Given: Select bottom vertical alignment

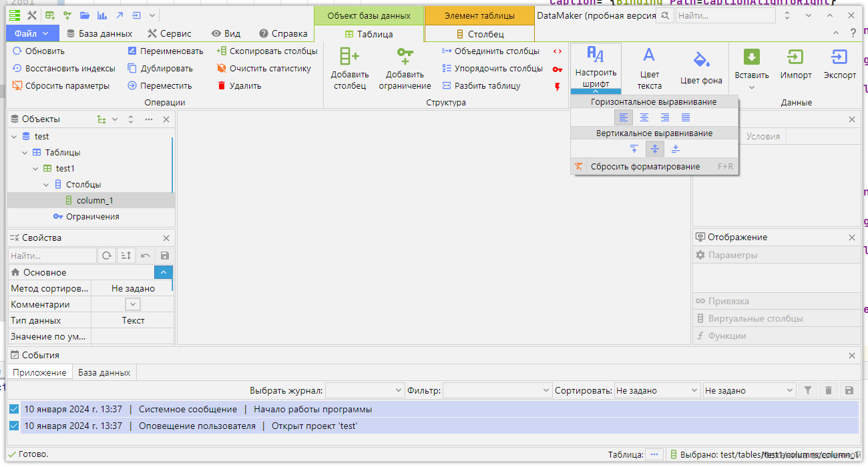Looking at the screenshot, I should [676, 149].
